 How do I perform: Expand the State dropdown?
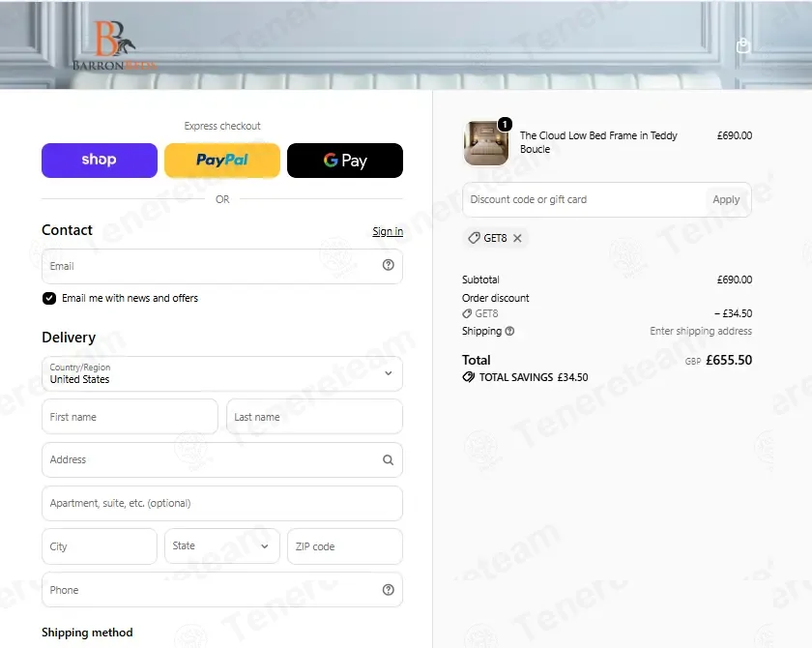(222, 545)
